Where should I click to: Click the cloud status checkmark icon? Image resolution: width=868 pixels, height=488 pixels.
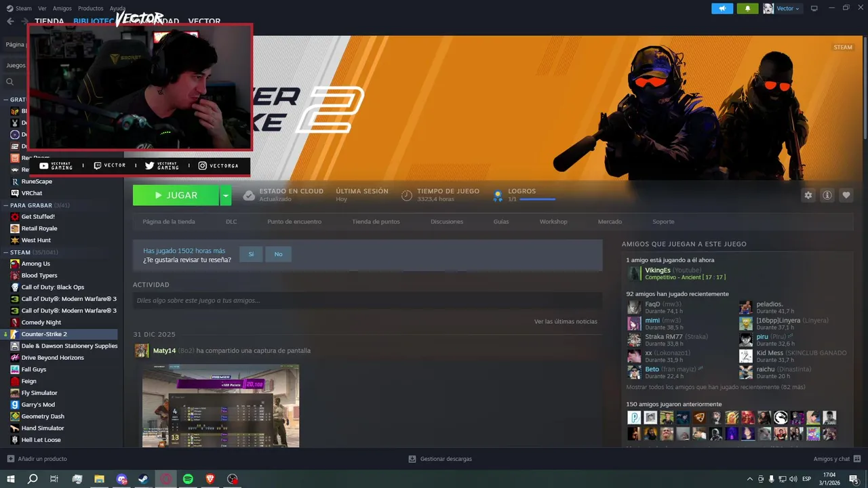(x=249, y=195)
